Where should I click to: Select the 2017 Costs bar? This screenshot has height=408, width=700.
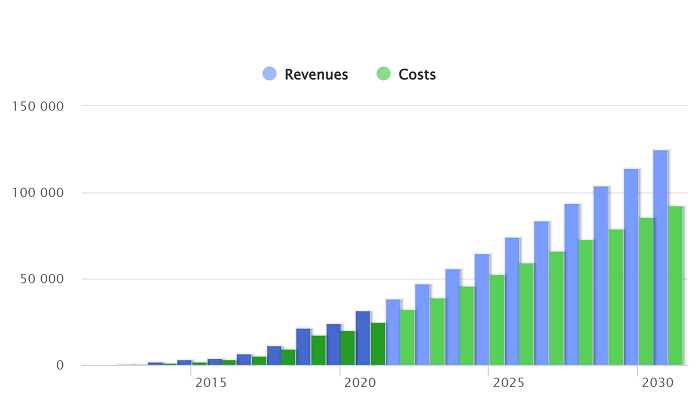pos(259,361)
